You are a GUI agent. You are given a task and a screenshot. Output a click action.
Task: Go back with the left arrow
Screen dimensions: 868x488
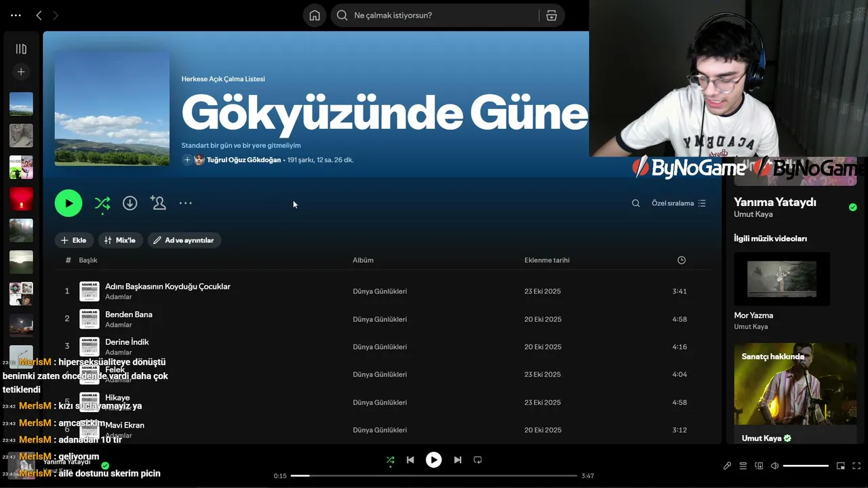click(39, 15)
